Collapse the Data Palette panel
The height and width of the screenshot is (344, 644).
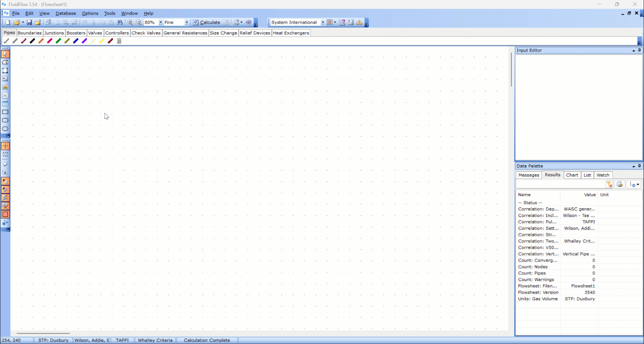pyautogui.click(x=634, y=166)
